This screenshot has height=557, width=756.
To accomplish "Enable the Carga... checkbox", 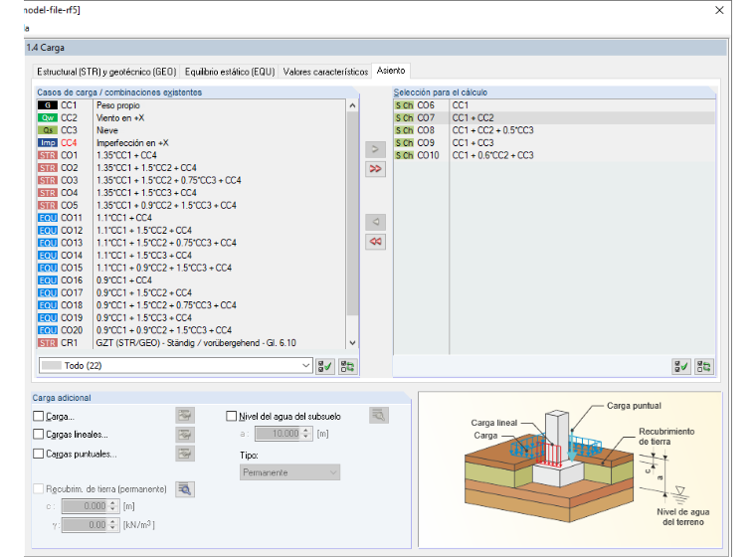I will click(x=39, y=416).
